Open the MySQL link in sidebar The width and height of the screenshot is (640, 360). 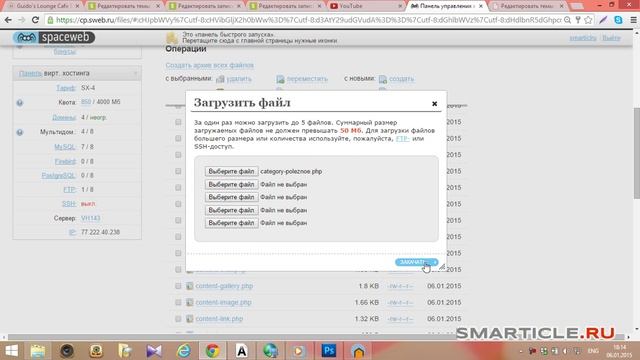point(65,147)
